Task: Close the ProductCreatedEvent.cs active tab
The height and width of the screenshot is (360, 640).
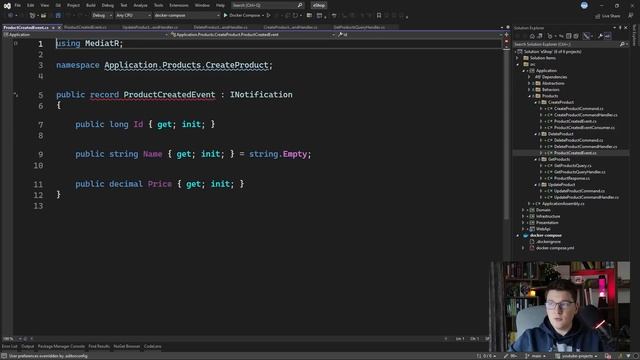Action: pyautogui.click(x=59, y=27)
